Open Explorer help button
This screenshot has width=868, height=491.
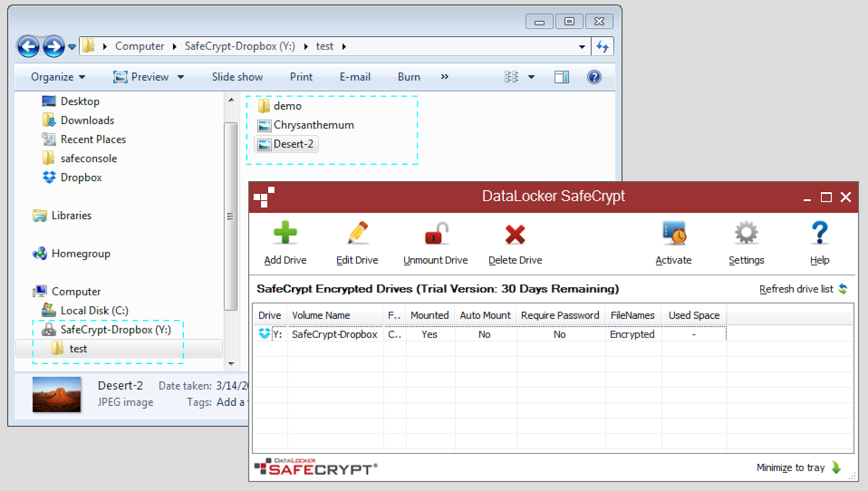coord(595,77)
